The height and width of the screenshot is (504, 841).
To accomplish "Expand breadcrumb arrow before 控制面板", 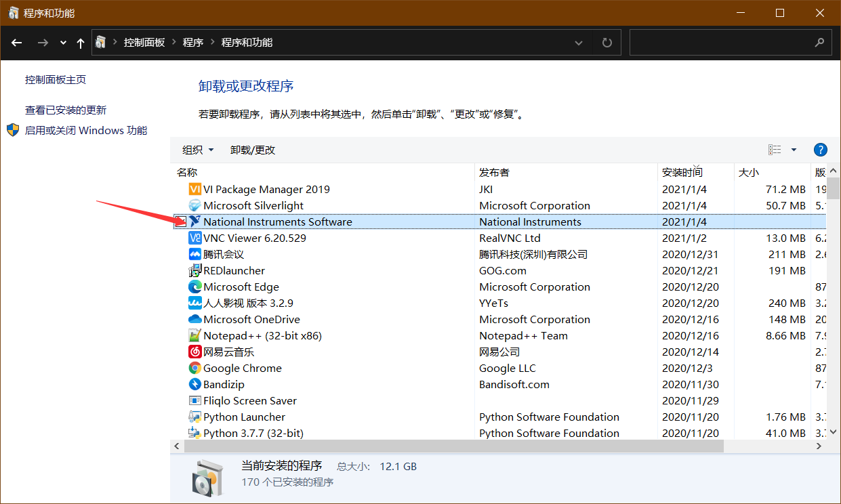I will [115, 42].
